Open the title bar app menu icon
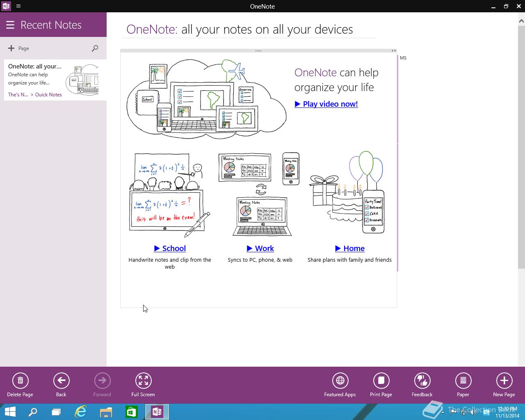 18,6
